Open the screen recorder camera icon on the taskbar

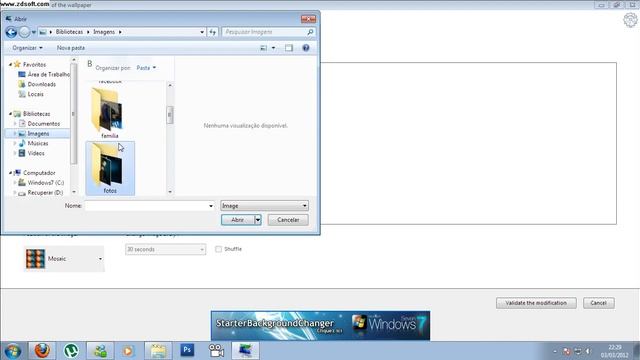coord(216,351)
